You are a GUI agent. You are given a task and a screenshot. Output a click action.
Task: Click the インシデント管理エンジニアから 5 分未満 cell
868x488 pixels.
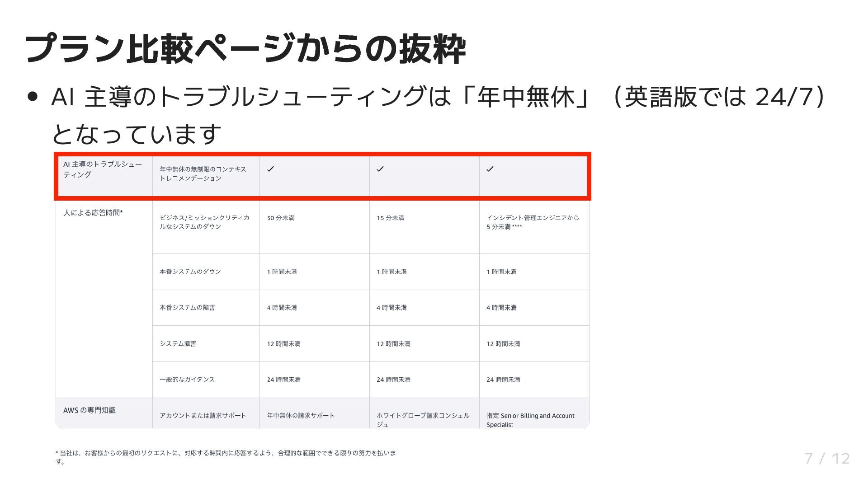[x=533, y=222]
